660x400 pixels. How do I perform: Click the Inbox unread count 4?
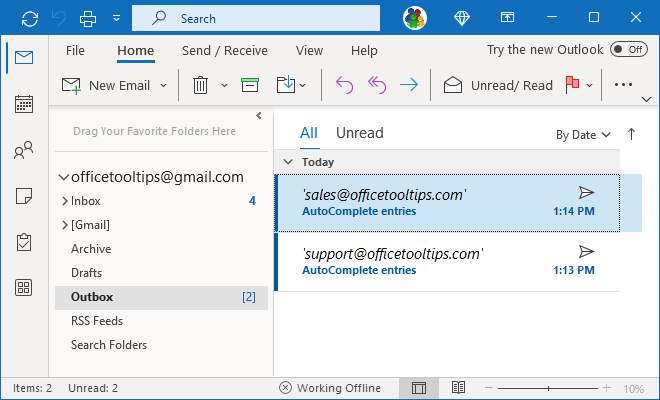point(252,201)
